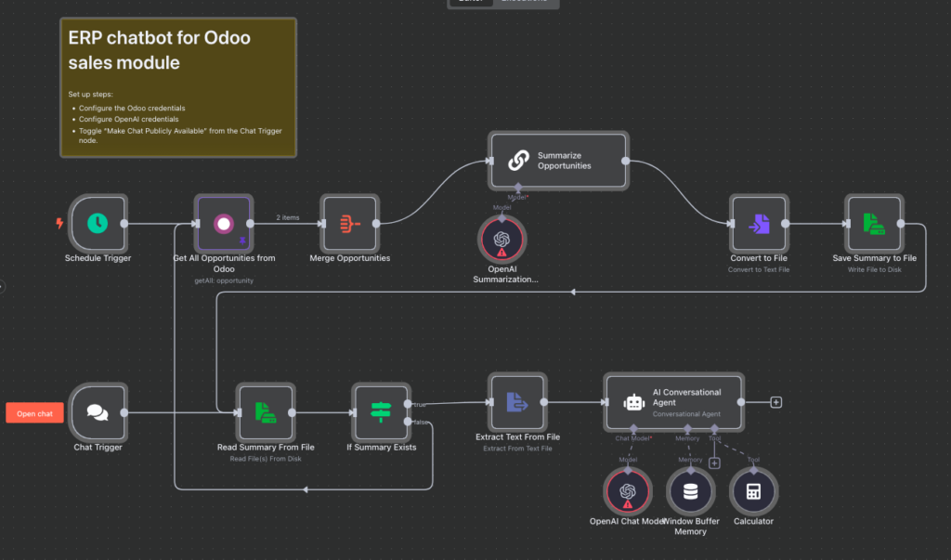Open the Window Buffer Memory node

coord(690,491)
